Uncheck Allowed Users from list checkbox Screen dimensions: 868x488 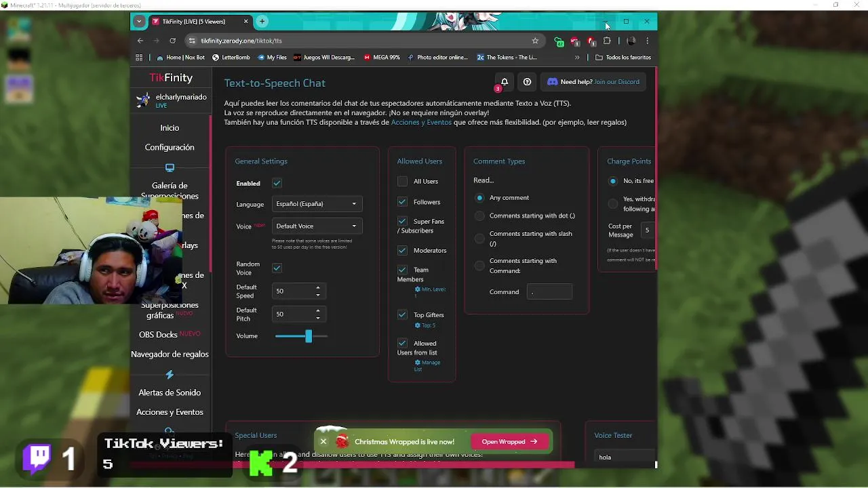pyautogui.click(x=402, y=344)
